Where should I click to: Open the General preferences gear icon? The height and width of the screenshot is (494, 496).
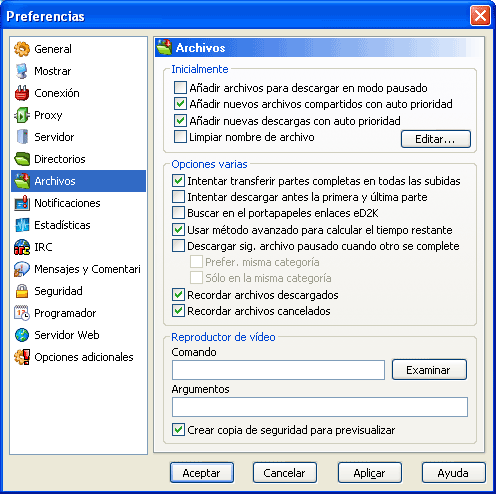pyautogui.click(x=22, y=49)
